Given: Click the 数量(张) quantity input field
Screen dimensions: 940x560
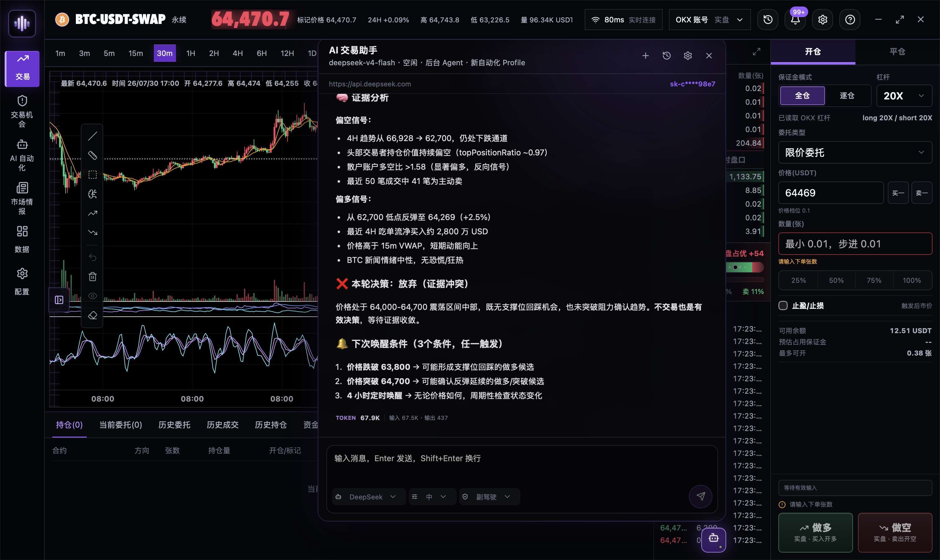Looking at the screenshot, I should pyautogui.click(x=855, y=244).
